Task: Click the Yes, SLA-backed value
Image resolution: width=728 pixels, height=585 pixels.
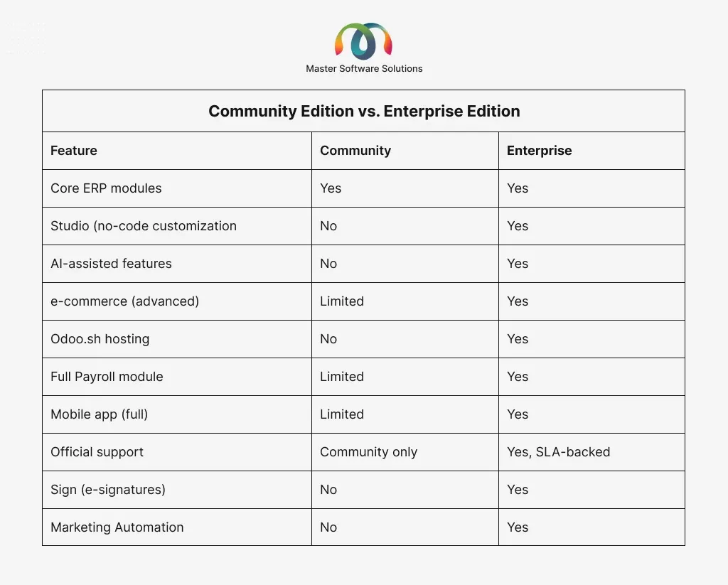Action: (x=558, y=452)
